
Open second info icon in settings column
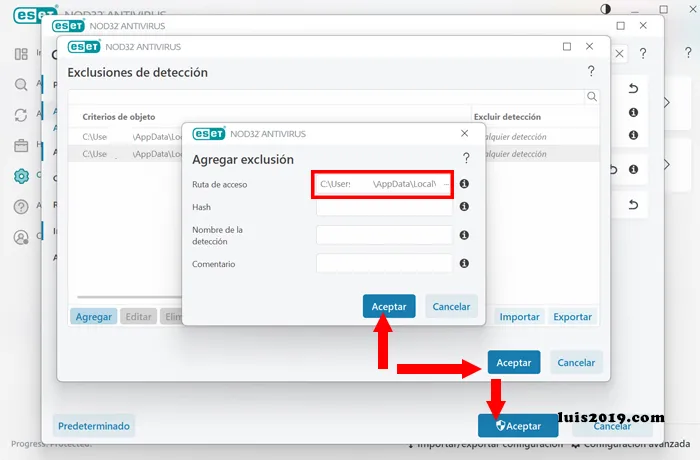(633, 135)
